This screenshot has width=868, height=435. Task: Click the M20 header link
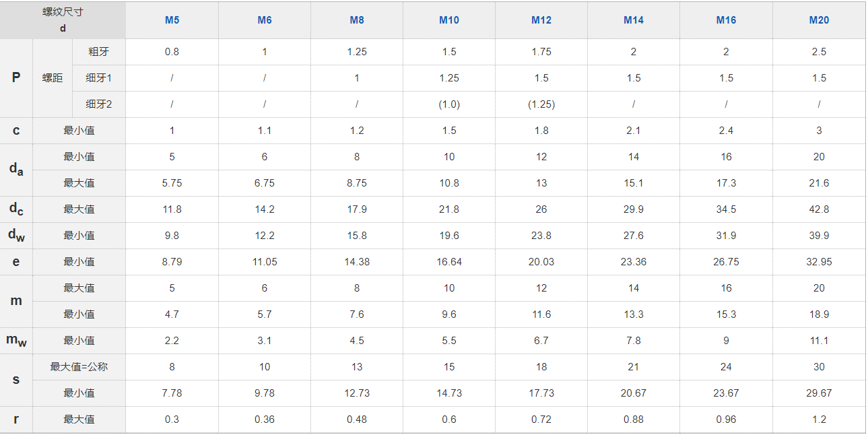point(819,20)
